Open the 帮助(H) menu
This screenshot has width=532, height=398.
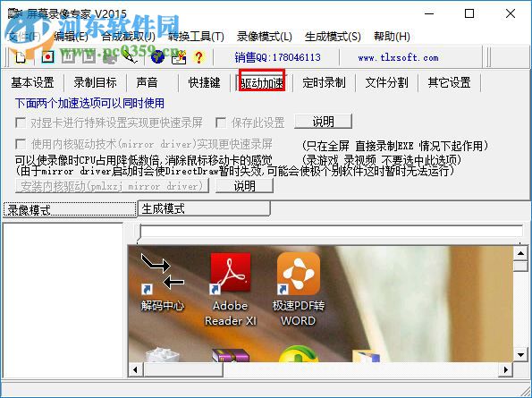tap(392, 37)
